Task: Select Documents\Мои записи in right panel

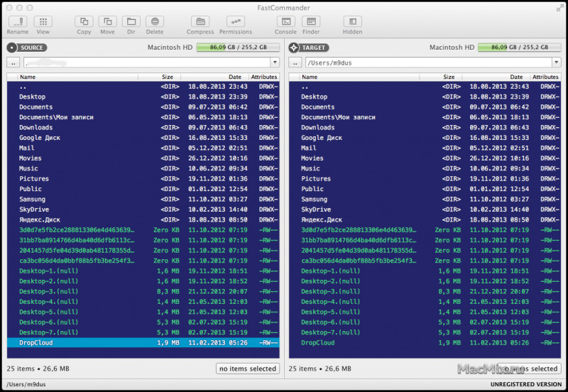Action: (425, 117)
